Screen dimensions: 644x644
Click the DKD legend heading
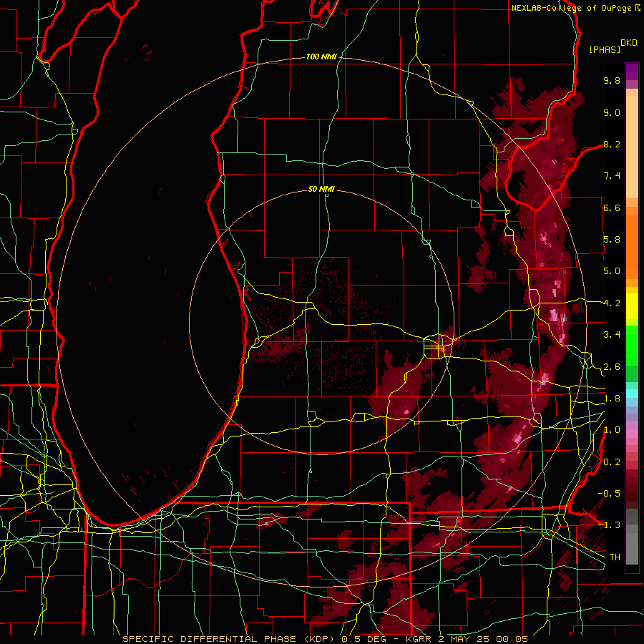pyautogui.click(x=629, y=42)
